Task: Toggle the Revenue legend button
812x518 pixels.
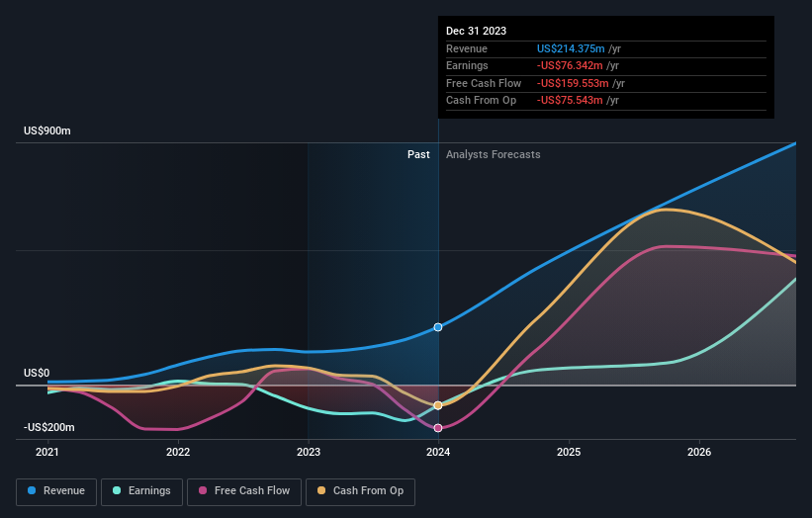Action: click(x=56, y=491)
